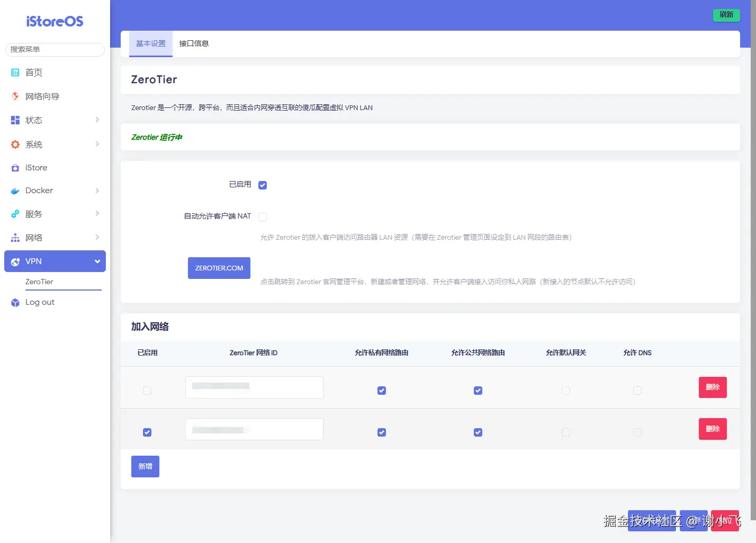The width and height of the screenshot is (756, 543).
Task: Open the ZEROTIER.COM management button
Action: tap(219, 268)
